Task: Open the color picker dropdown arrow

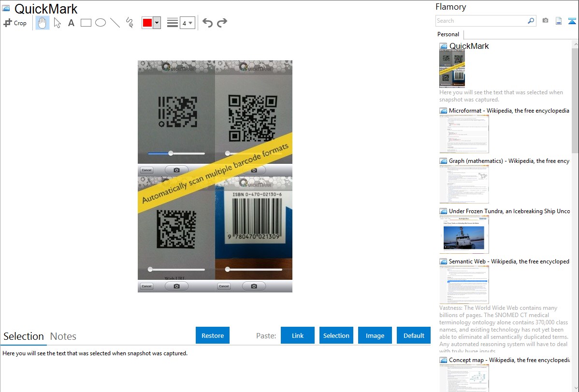Action: [157, 23]
